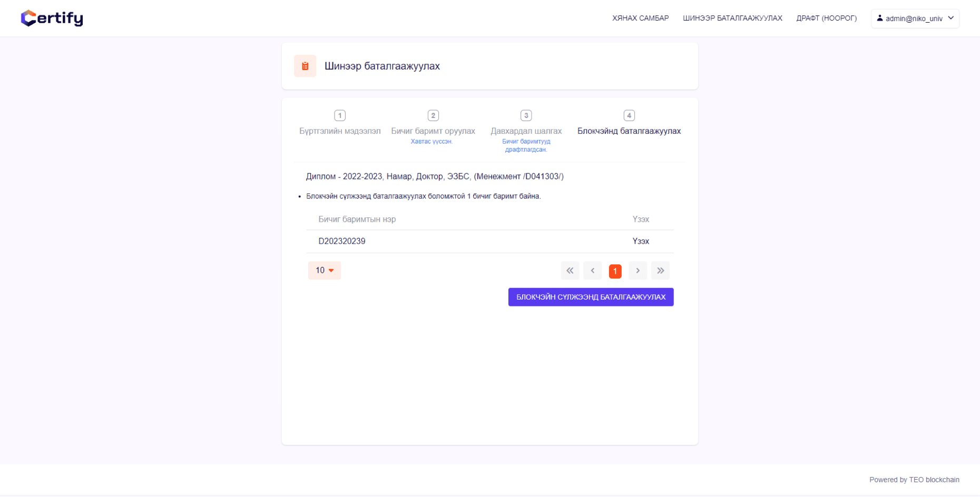Go to the first page of results
The image size is (980, 497).
click(570, 271)
